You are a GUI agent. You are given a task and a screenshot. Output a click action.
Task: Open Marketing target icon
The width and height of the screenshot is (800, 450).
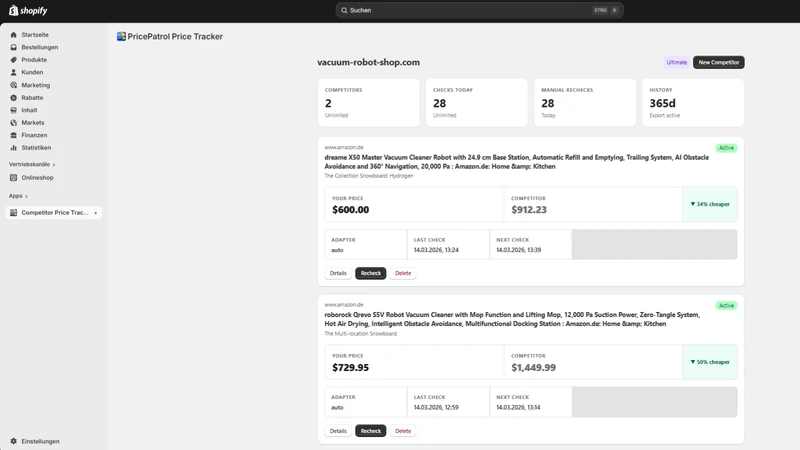click(14, 85)
